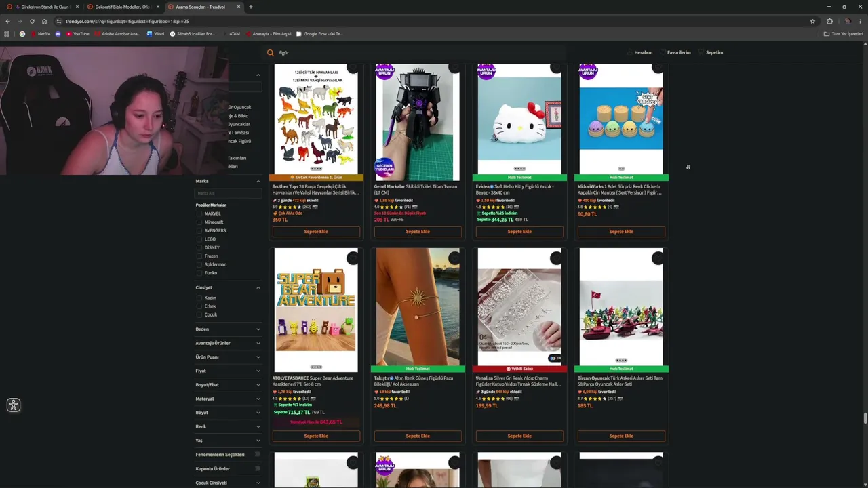Image resolution: width=868 pixels, height=488 pixels.
Task: Open the browser extensions puzzle icon
Action: 829,21
